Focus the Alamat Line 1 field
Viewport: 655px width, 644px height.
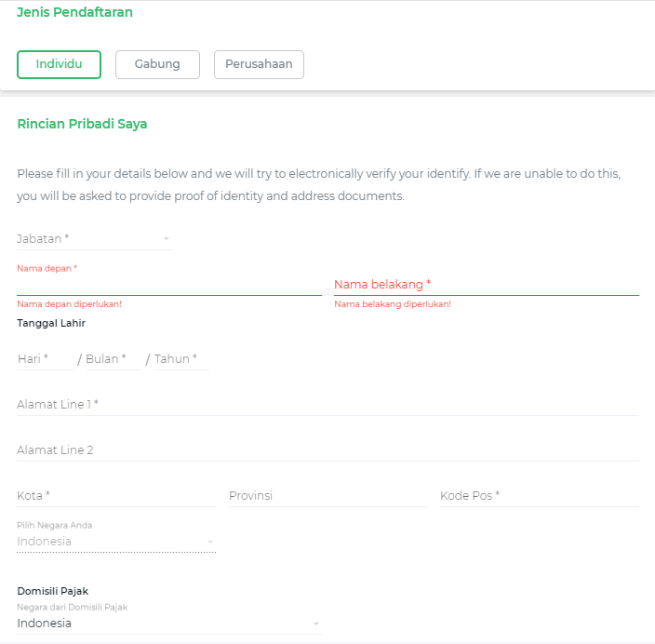[x=327, y=404]
